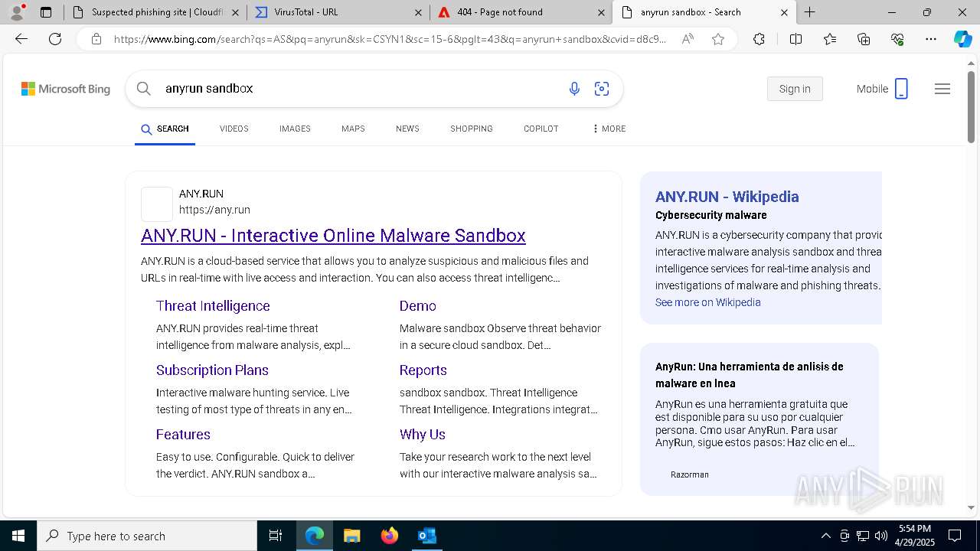Launch Firefox from the taskbar

(389, 536)
